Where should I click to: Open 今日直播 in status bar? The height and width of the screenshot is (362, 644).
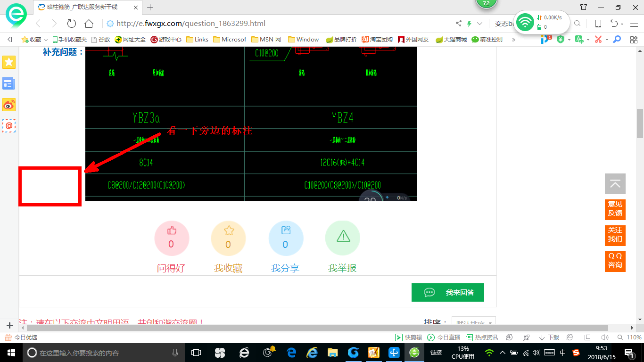click(x=444, y=337)
